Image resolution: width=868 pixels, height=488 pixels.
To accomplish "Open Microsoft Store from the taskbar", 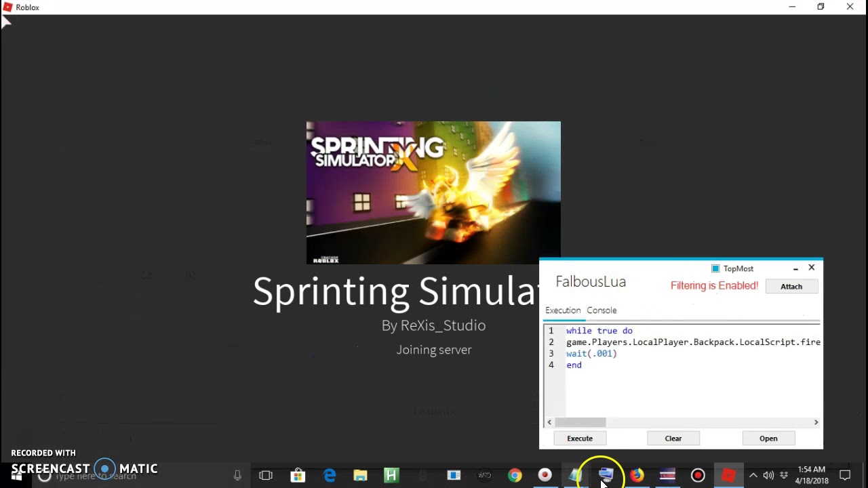I will [298, 475].
